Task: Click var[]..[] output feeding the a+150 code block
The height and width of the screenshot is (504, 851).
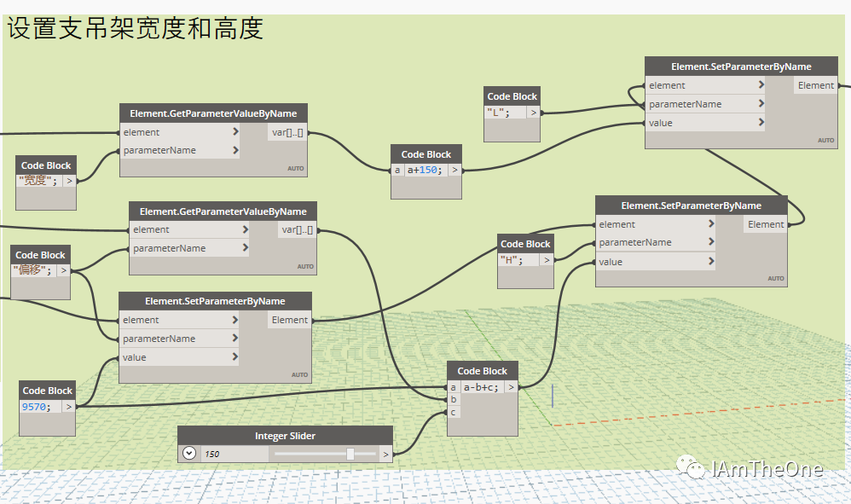Action: click(287, 132)
